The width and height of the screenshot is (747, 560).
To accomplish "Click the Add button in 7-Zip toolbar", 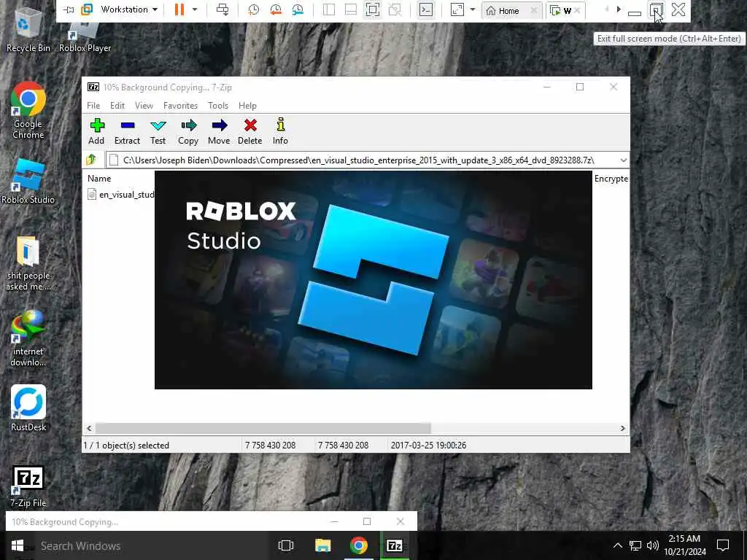I will click(x=96, y=131).
